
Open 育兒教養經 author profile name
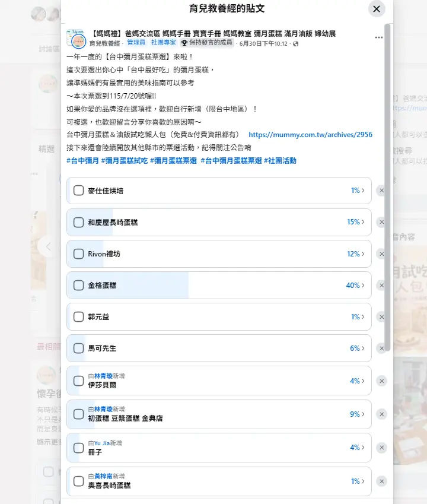point(104,43)
